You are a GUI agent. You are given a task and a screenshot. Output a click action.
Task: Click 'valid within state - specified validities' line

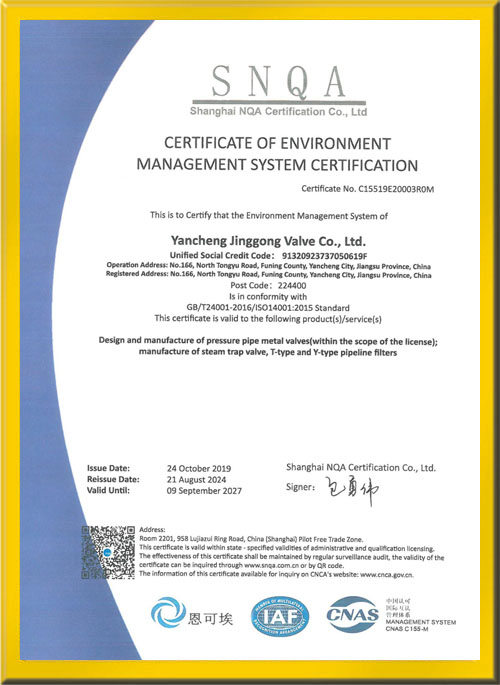pyautogui.click(x=287, y=548)
